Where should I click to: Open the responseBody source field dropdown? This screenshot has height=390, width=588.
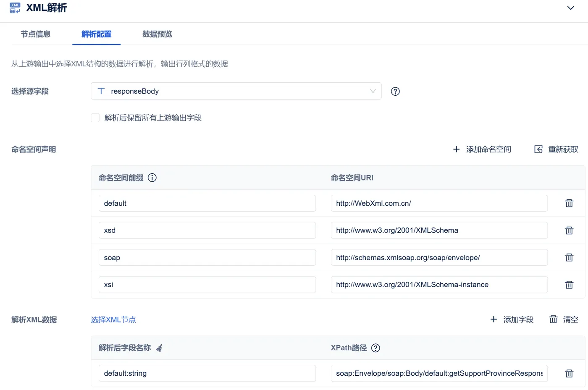236,91
